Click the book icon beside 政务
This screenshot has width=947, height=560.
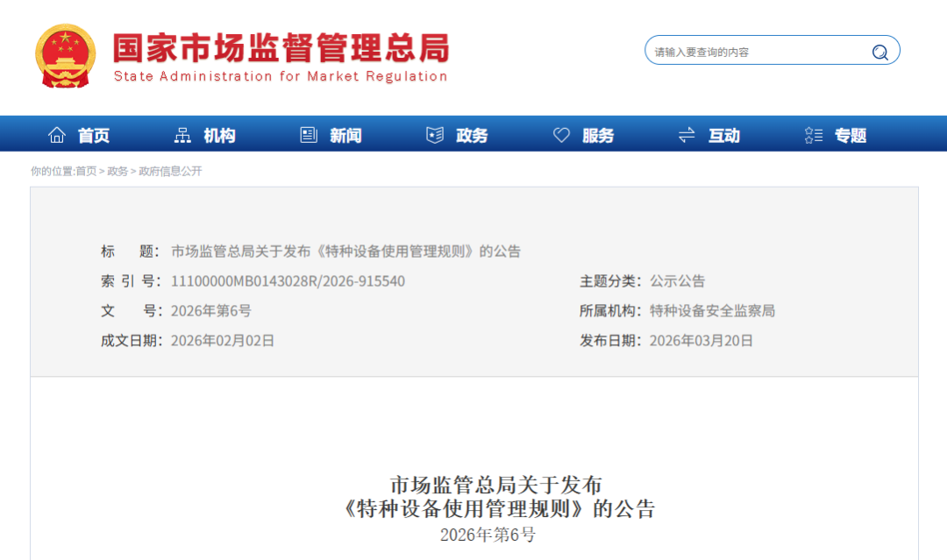434,134
